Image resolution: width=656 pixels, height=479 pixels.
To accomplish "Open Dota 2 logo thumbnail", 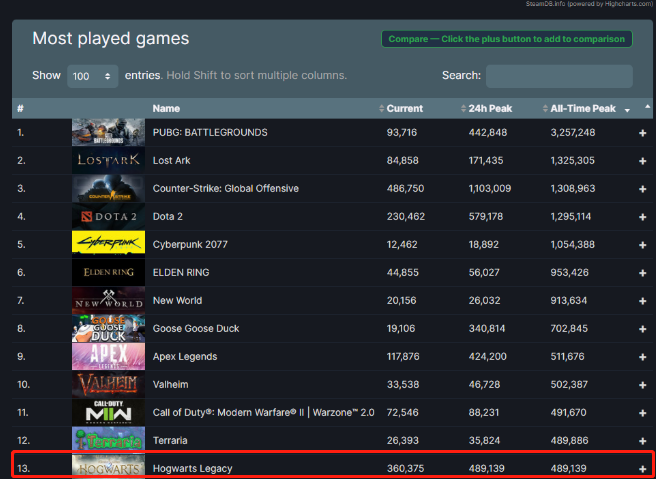I will [108, 216].
